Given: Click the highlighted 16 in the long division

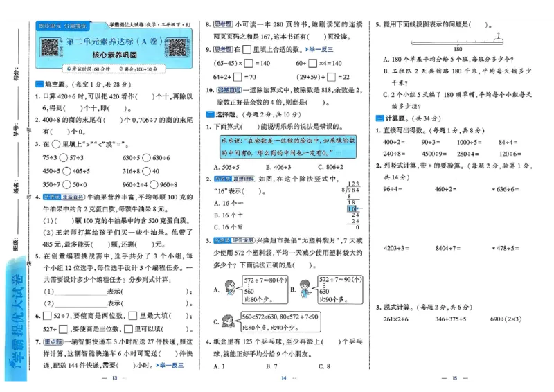Looking at the screenshot, I should [352, 209].
